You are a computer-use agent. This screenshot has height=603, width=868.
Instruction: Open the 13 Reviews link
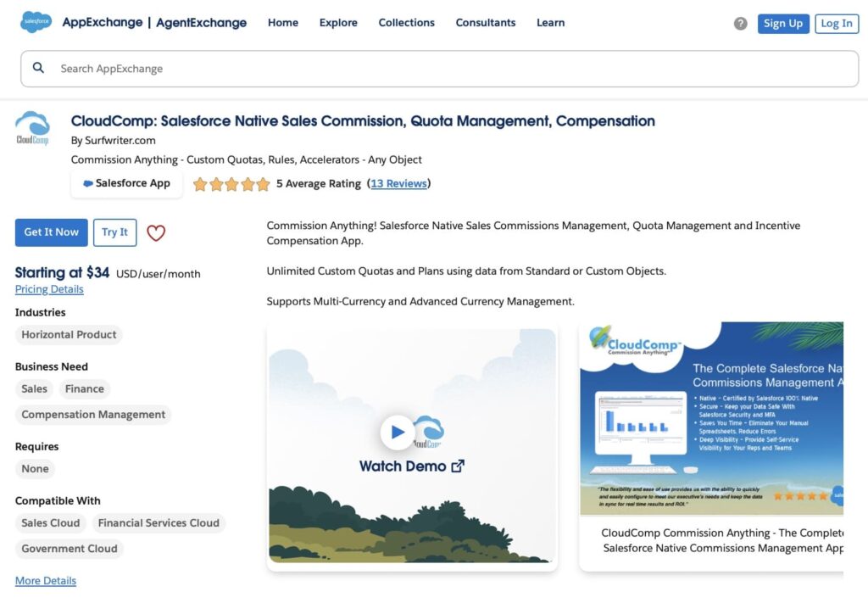coord(398,184)
